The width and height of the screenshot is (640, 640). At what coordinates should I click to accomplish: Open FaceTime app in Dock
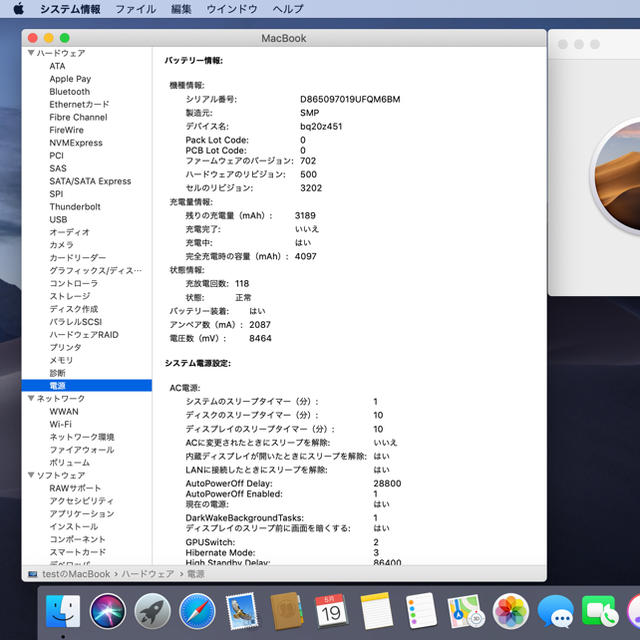tap(600, 611)
